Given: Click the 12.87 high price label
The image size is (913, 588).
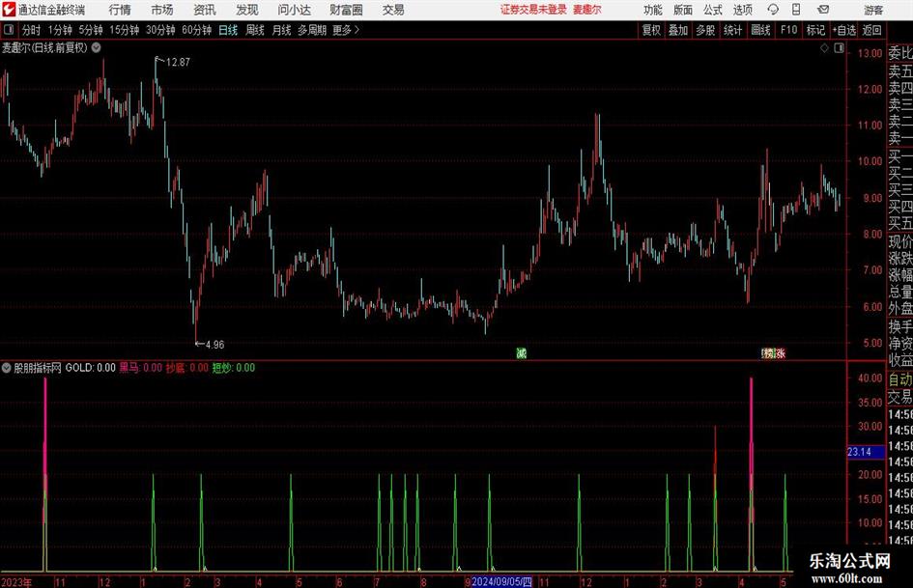Looking at the screenshot, I should pos(178,62).
